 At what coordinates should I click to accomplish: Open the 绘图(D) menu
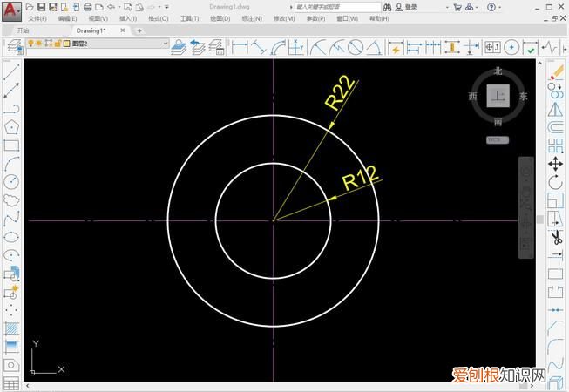pyautogui.click(x=220, y=18)
